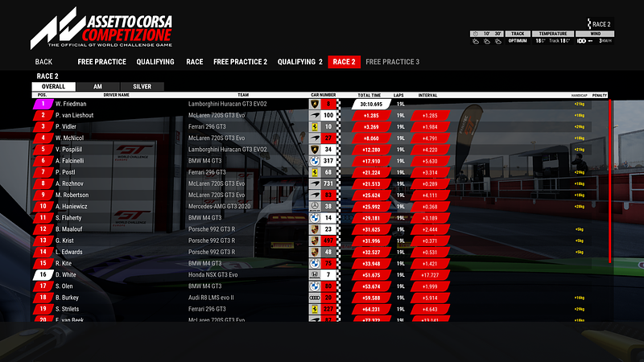Open the Free Practice 2 tab
Viewport: 644px width, 362px height.
[240, 62]
